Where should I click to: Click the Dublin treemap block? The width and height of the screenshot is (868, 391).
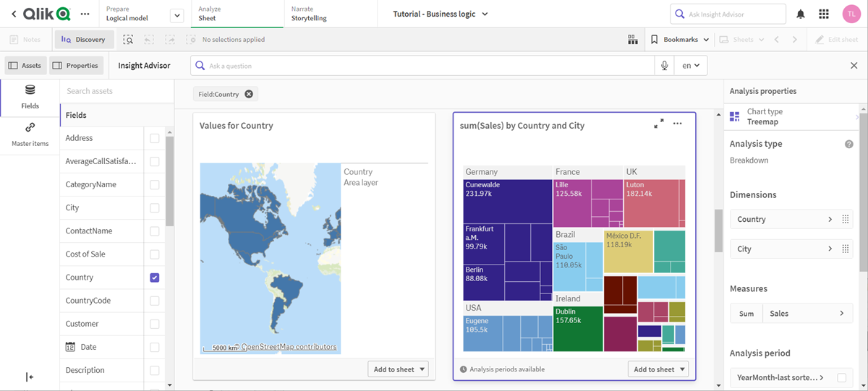tap(578, 329)
